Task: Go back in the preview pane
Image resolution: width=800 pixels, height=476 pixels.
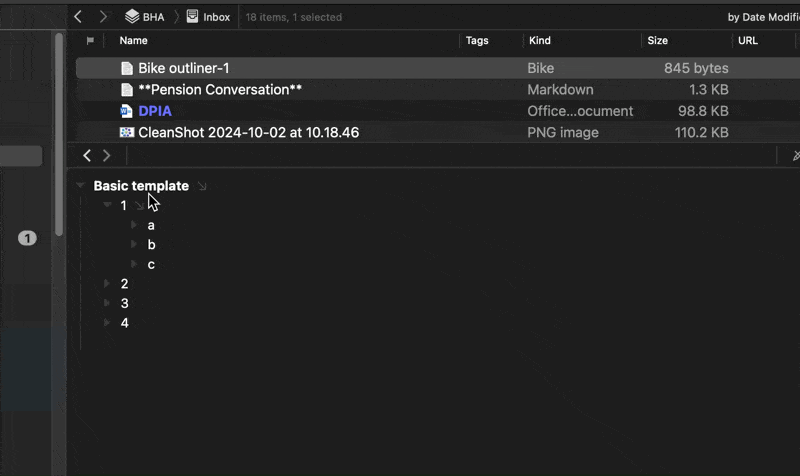Action: pyautogui.click(x=87, y=156)
